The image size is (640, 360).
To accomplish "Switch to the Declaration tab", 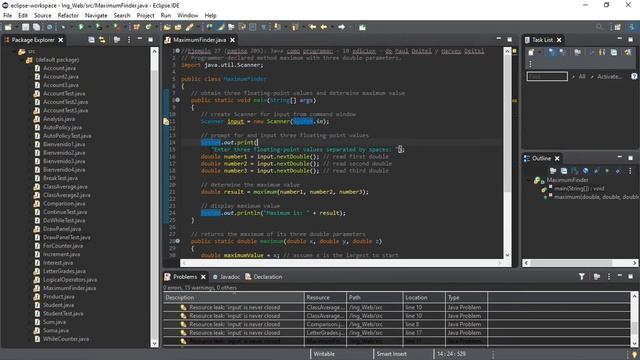I will tap(264, 277).
